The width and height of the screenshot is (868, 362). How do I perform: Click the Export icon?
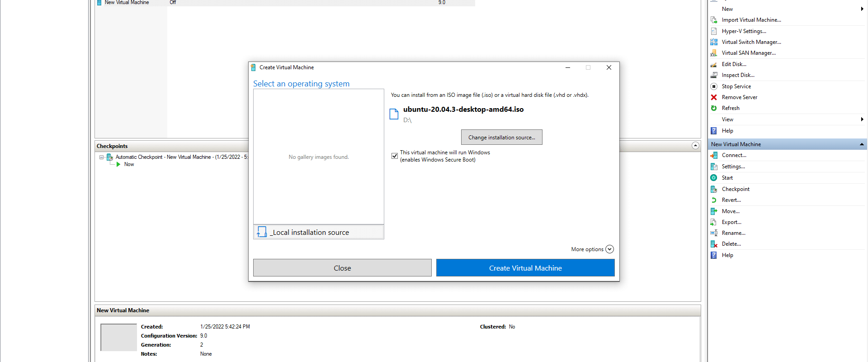point(714,222)
